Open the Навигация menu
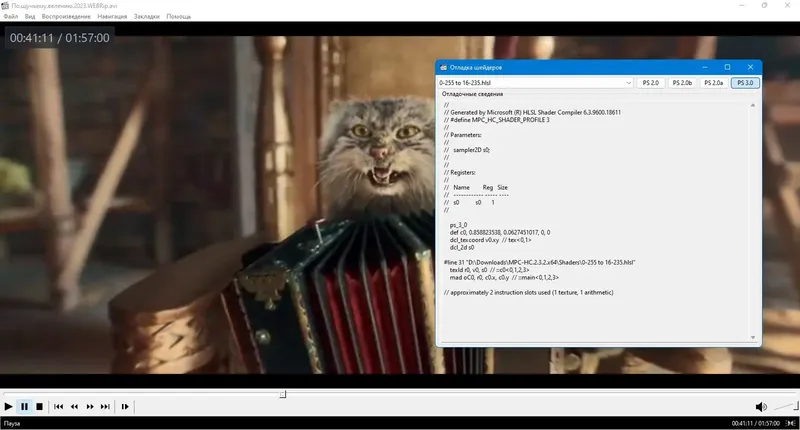Viewport: 800px width, 430px height. point(112,16)
